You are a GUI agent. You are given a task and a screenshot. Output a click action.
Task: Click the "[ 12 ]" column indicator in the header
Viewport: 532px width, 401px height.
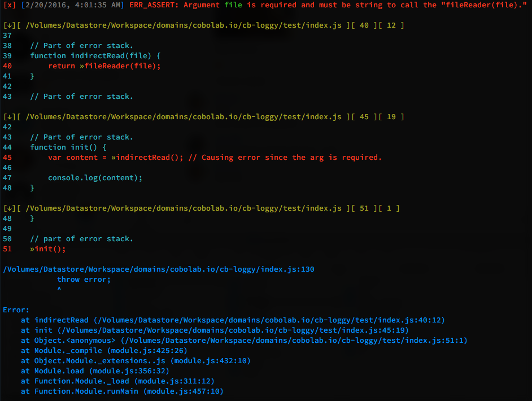click(x=391, y=25)
